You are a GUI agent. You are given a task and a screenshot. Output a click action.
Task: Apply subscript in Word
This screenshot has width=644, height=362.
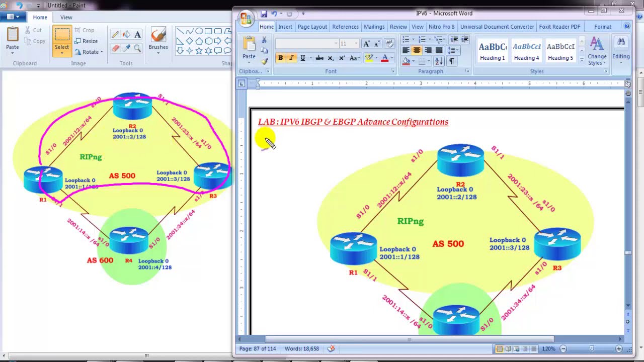coord(331,58)
